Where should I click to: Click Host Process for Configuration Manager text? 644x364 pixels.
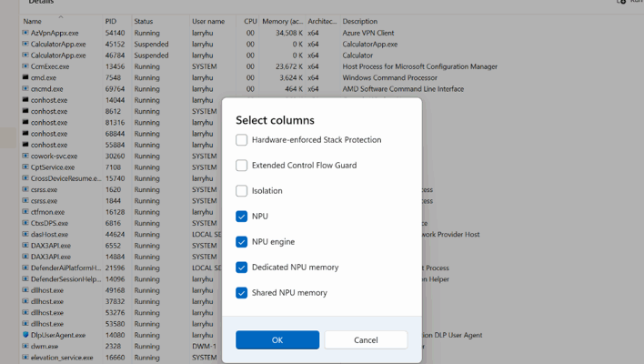pyautogui.click(x=419, y=66)
